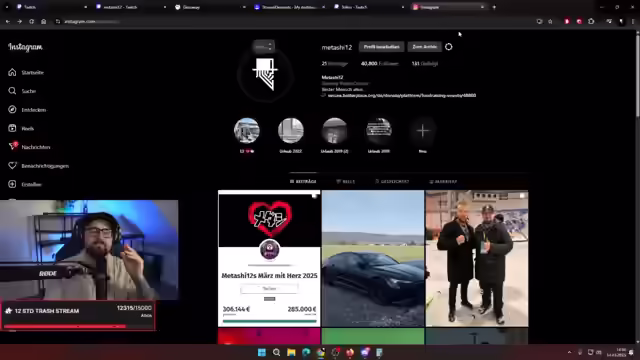Click the metashi12 profile picture
Viewport: 640px width, 360px height.
[265, 75]
